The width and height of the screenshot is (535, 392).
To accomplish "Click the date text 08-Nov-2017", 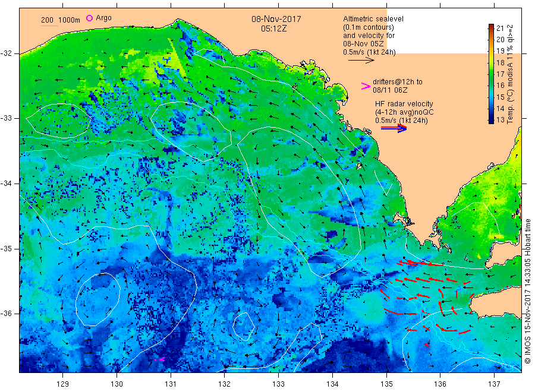I will coord(276,19).
